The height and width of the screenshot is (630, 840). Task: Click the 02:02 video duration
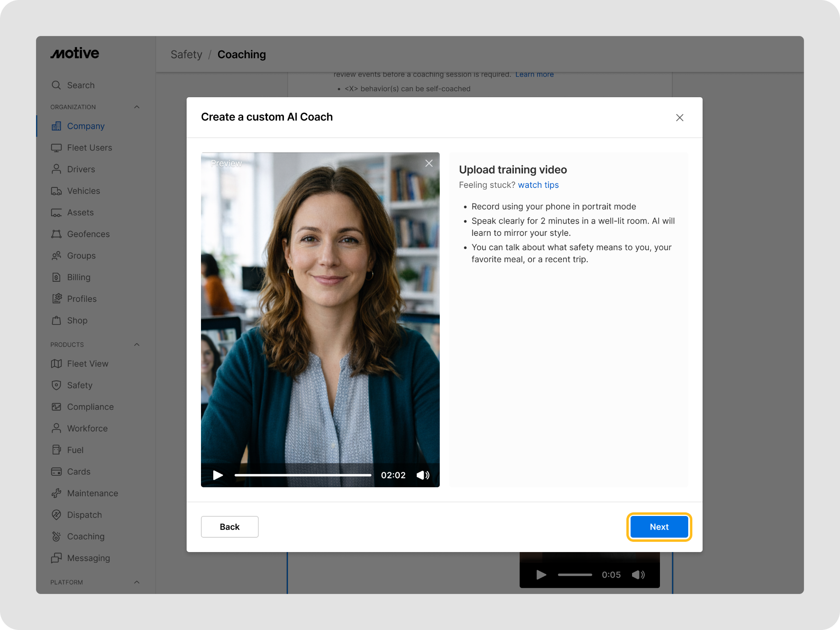tap(393, 475)
